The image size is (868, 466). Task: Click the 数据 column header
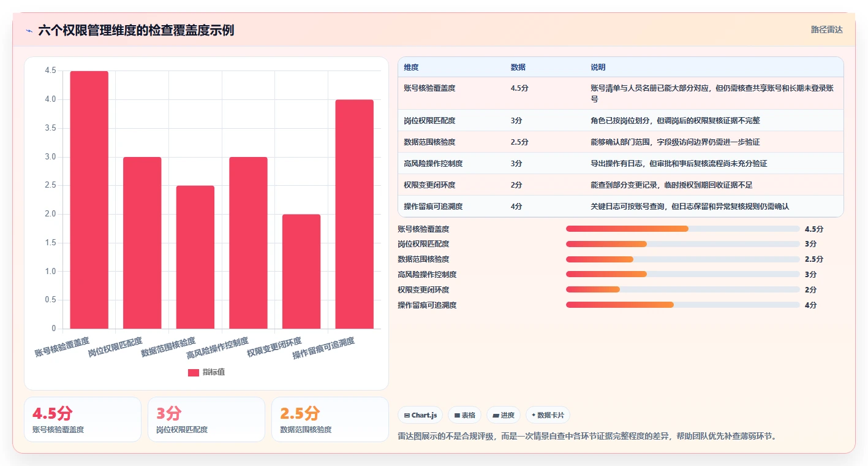pos(518,67)
